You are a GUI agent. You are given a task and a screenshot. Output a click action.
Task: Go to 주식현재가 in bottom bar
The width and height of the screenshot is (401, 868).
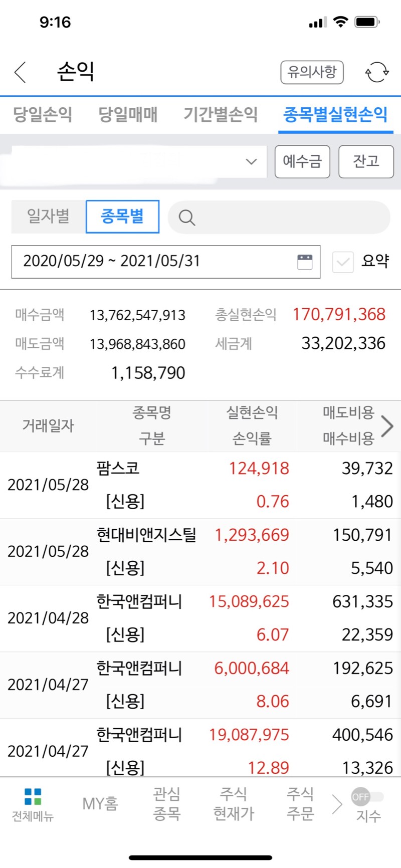tap(234, 803)
